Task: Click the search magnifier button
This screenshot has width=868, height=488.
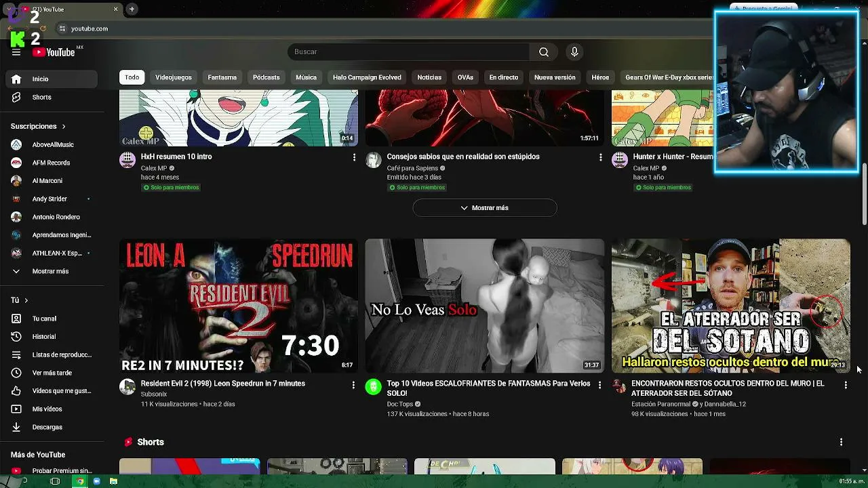Action: pyautogui.click(x=544, y=52)
